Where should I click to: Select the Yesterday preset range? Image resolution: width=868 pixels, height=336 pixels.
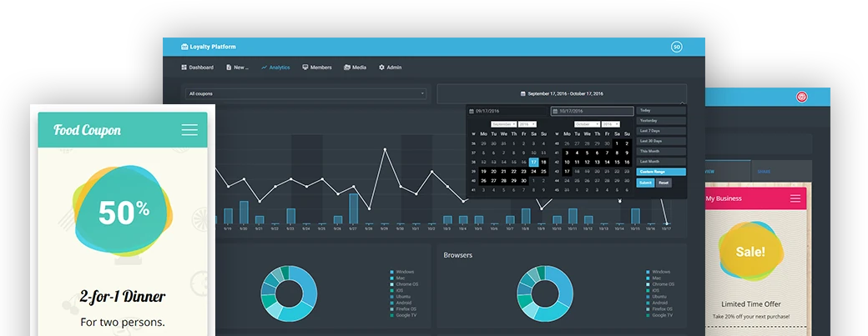coord(661,120)
